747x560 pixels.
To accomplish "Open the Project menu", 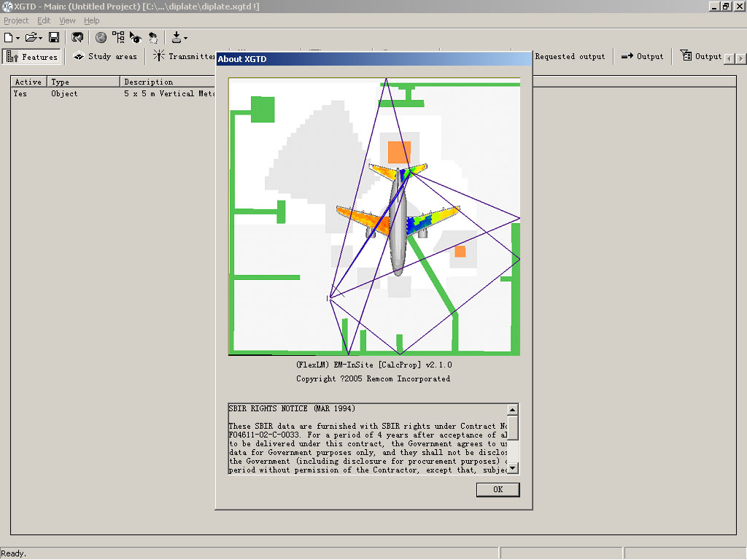I will tap(16, 20).
